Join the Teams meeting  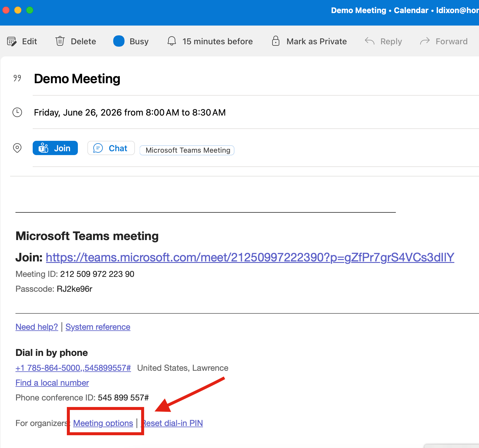click(x=55, y=148)
